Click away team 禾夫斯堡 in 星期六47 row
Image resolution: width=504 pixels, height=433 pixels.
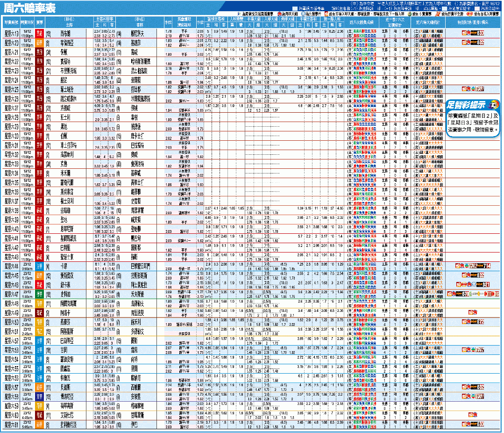[138, 294]
